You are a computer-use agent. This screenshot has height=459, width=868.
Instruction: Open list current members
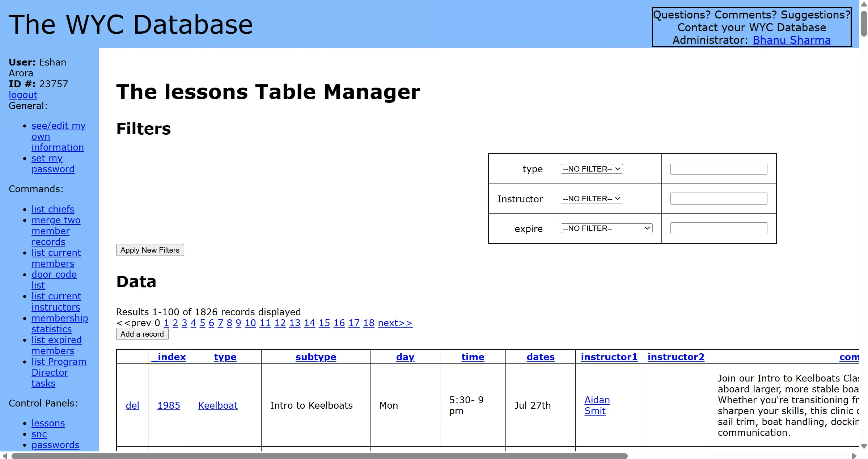tap(56, 258)
